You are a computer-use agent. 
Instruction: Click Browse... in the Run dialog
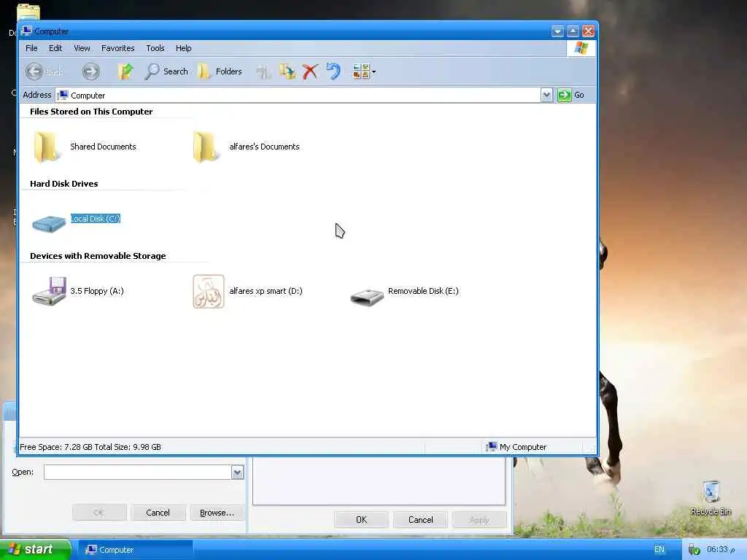pyautogui.click(x=217, y=513)
